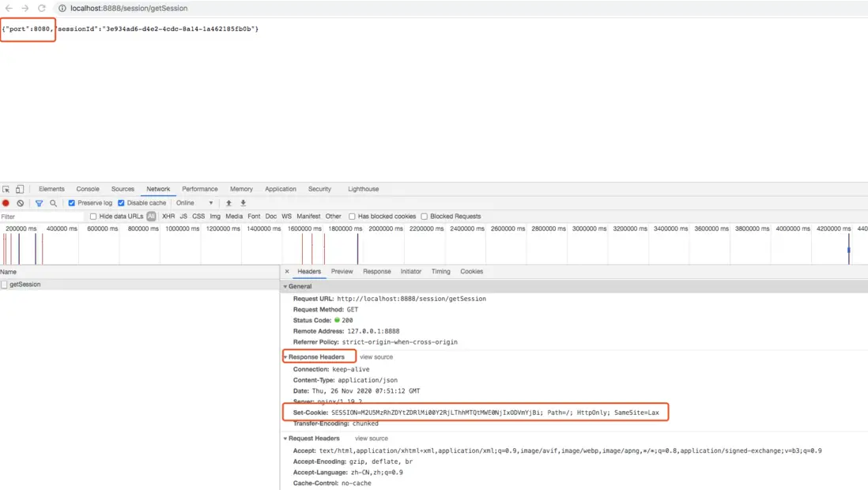The height and width of the screenshot is (490, 868).
Task: Click the Set-Cookie SESSION header value
Action: click(x=495, y=413)
